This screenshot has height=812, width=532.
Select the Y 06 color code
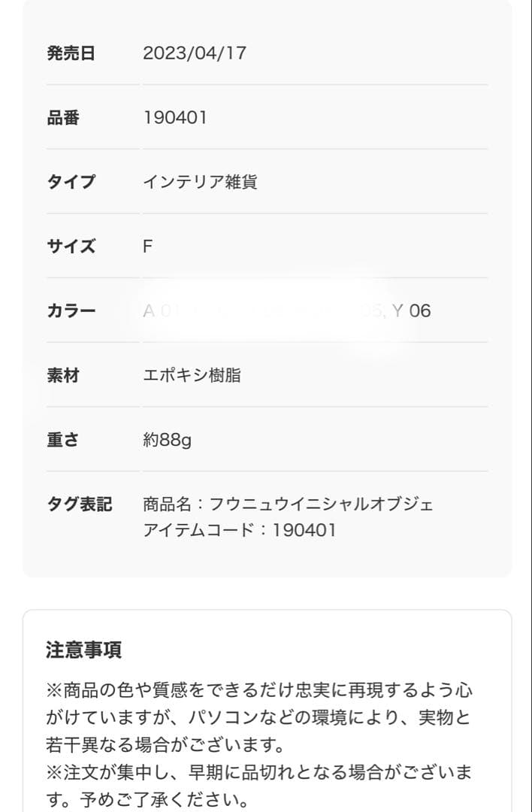[x=412, y=311]
